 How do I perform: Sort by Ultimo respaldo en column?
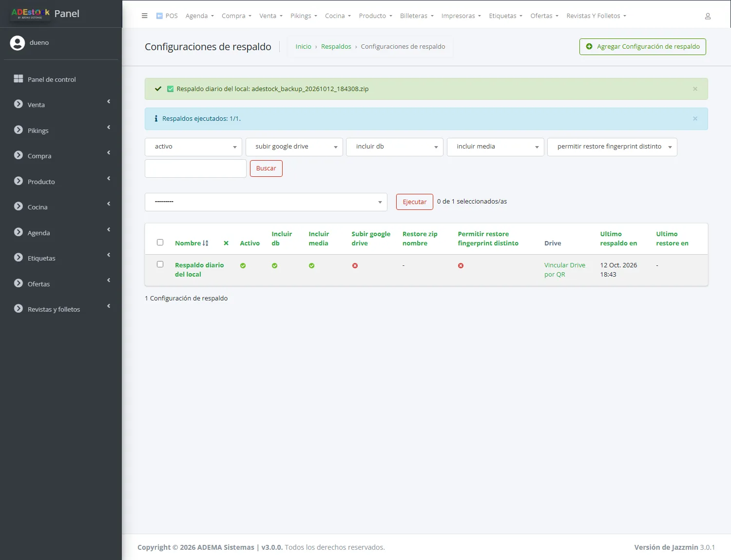coord(618,239)
